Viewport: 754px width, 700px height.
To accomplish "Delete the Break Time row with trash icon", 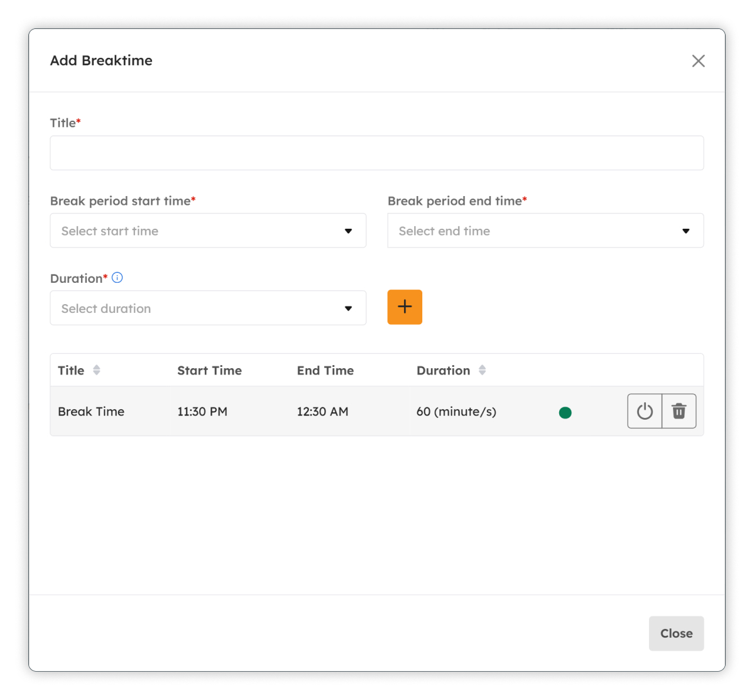I will (x=679, y=411).
